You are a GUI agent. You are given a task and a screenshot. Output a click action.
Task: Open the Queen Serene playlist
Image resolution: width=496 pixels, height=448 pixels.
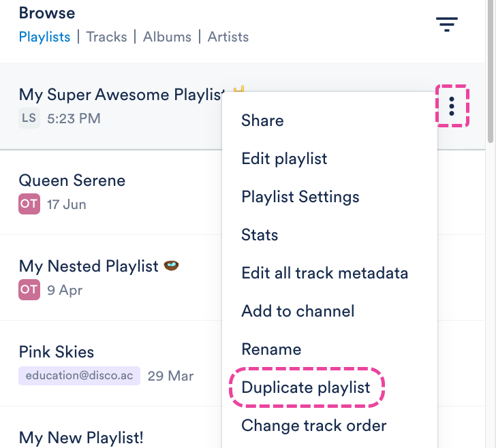72,180
